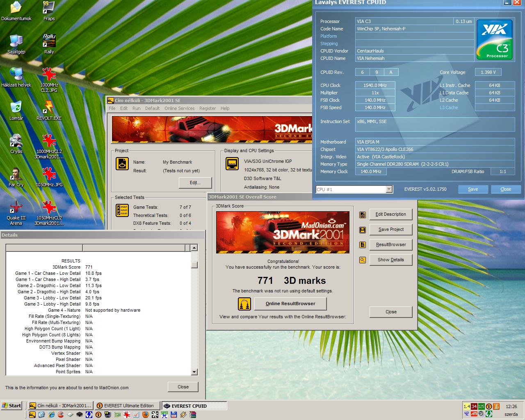The width and height of the screenshot is (525, 420).
Task: Open the 1000MHz CL2.JPG desktop file
Action: [x=49, y=80]
